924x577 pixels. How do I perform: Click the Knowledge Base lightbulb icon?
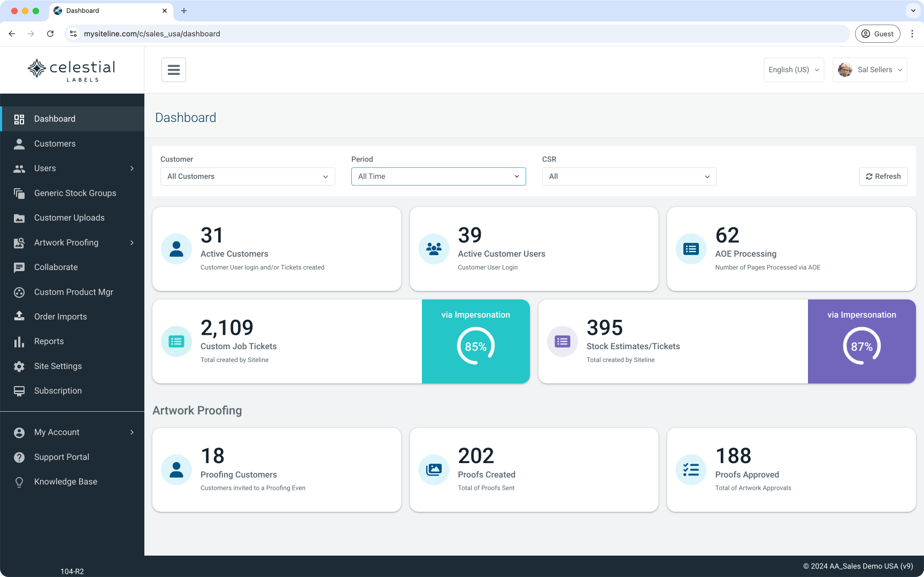(x=19, y=482)
